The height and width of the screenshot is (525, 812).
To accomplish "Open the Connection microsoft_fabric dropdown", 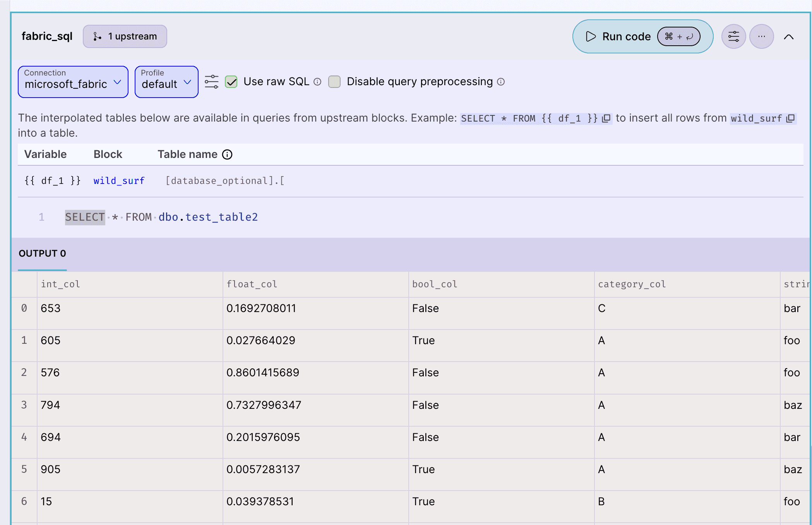I will [x=73, y=82].
